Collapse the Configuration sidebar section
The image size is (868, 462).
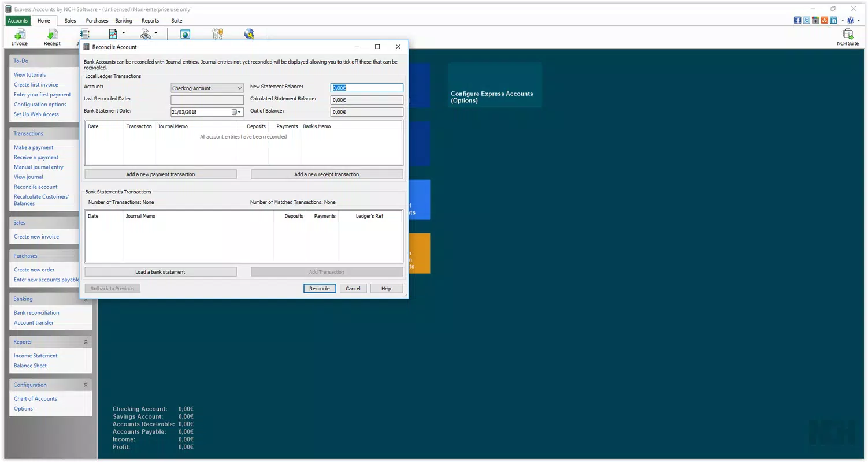(x=86, y=385)
